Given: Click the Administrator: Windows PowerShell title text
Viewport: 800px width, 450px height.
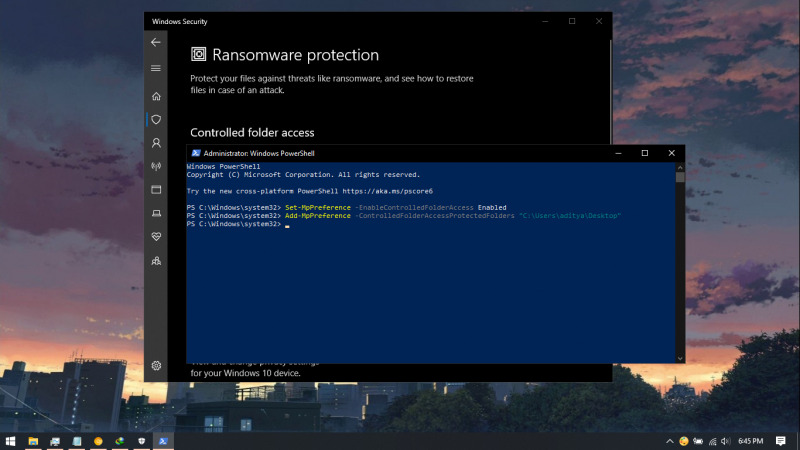Looking at the screenshot, I should pyautogui.click(x=259, y=153).
